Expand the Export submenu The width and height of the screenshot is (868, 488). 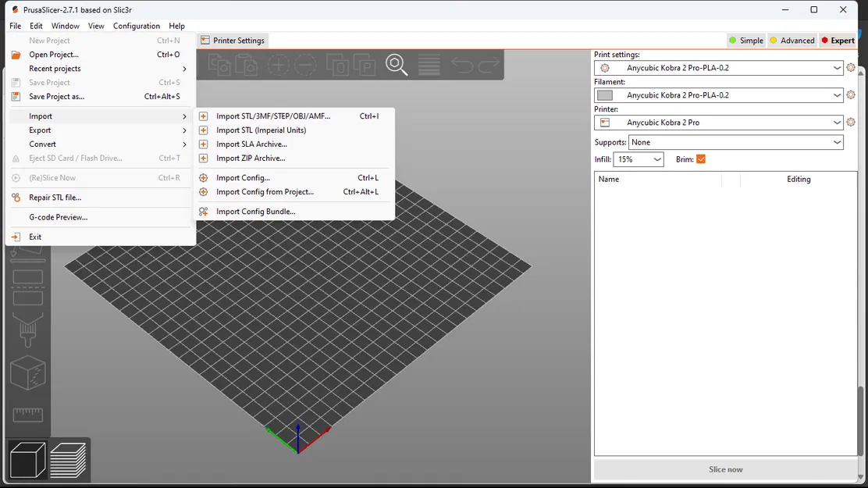click(101, 130)
